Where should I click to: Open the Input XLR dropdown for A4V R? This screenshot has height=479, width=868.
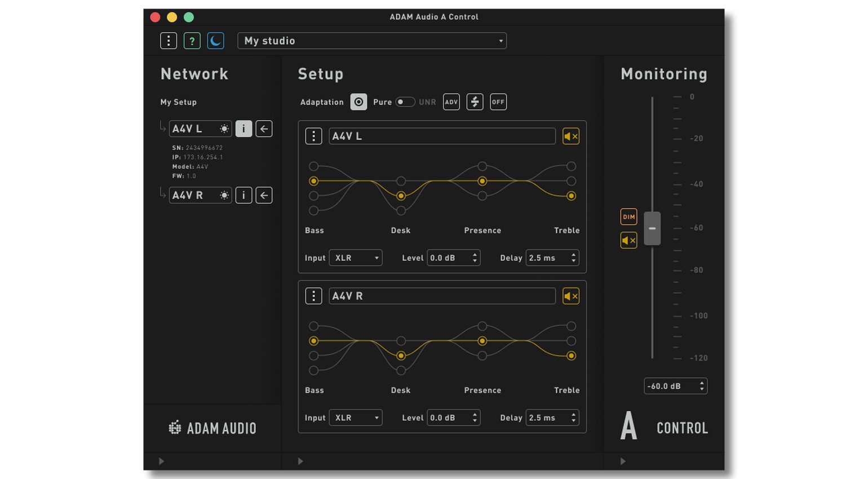click(356, 418)
